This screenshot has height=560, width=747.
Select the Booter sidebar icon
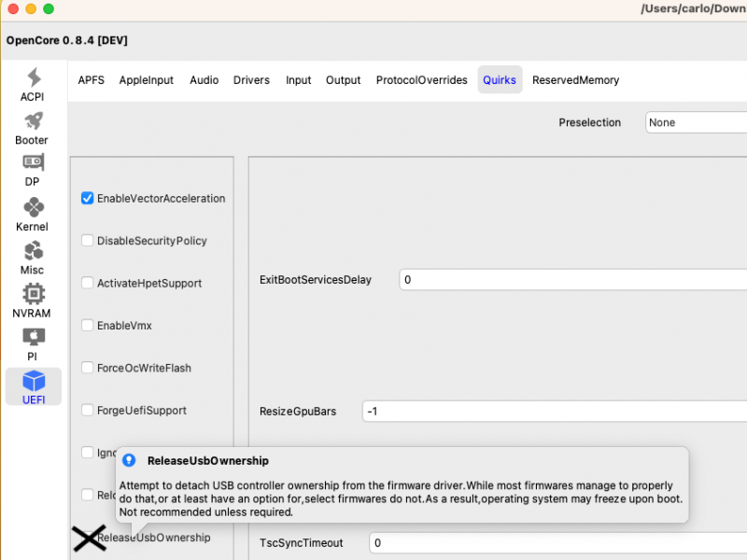pyautogui.click(x=32, y=129)
